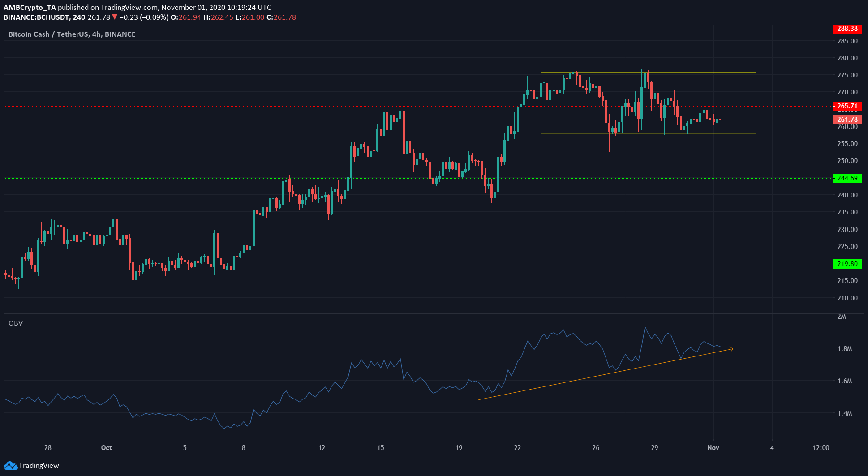Viewport: 868px width, 476px height.
Task: Click the 210.00 price axis label
Action: pos(847,298)
